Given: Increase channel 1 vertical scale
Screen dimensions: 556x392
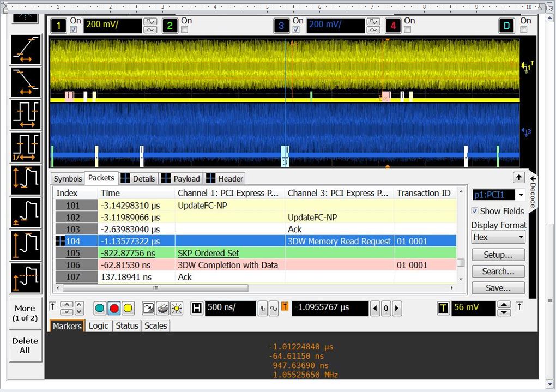Looking at the screenshot, I should coord(150,22).
